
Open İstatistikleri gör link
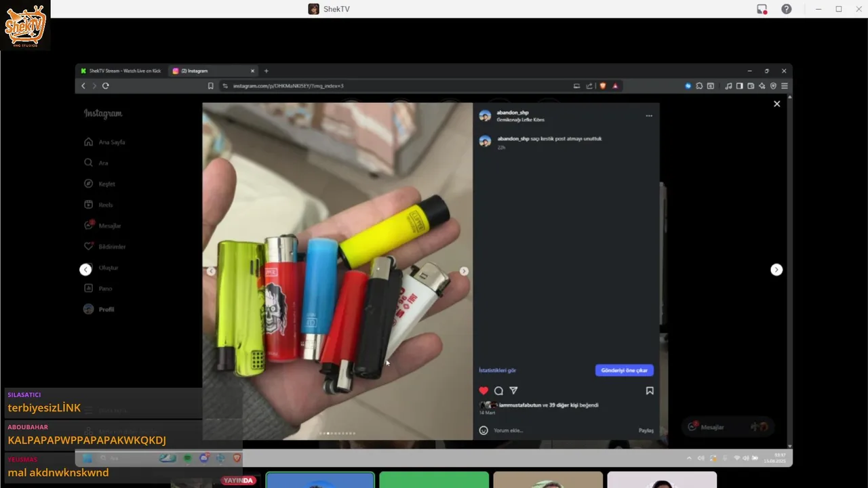497,371
